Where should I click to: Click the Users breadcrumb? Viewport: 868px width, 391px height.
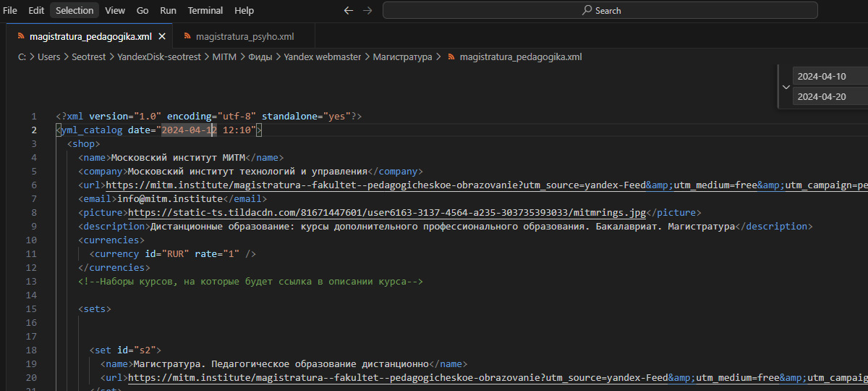click(49, 56)
